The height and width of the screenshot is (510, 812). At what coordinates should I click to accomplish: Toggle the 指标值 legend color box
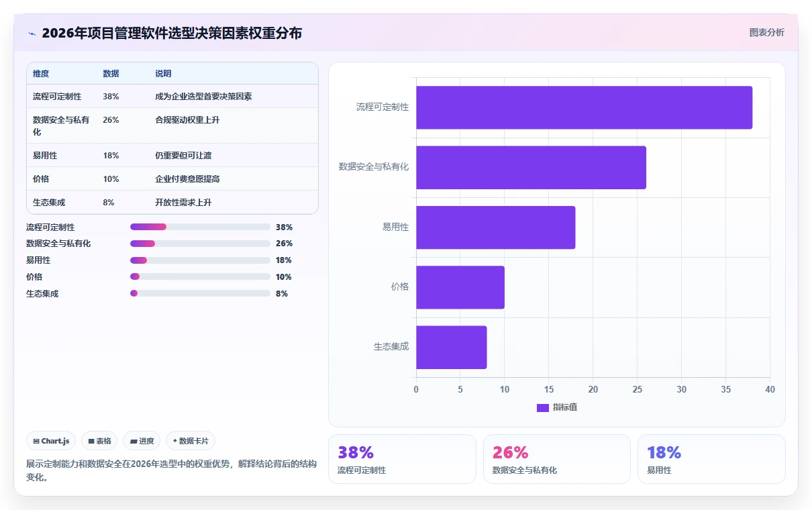coord(543,407)
